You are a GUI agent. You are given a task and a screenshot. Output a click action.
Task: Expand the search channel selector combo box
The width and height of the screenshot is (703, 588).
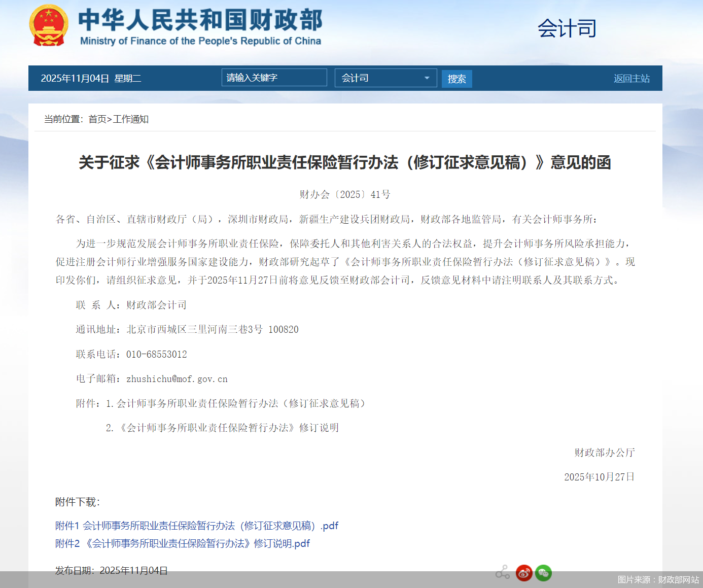(385, 78)
